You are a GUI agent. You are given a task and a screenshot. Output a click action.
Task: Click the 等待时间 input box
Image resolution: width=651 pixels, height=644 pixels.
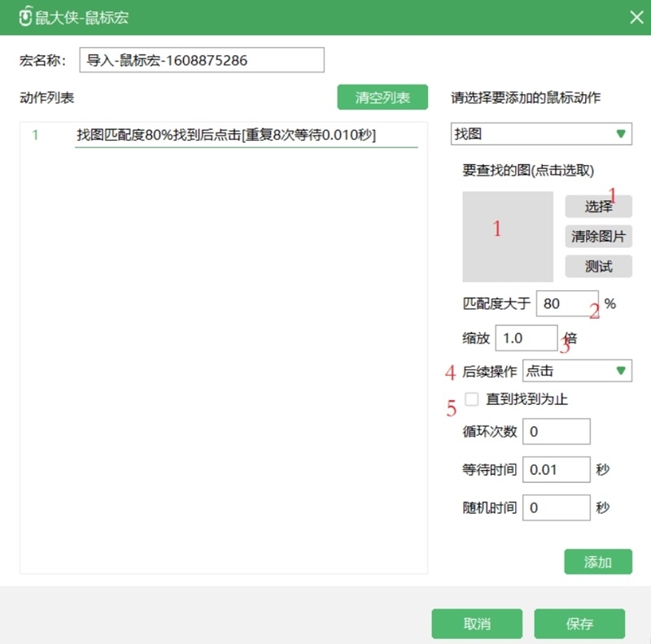click(557, 469)
